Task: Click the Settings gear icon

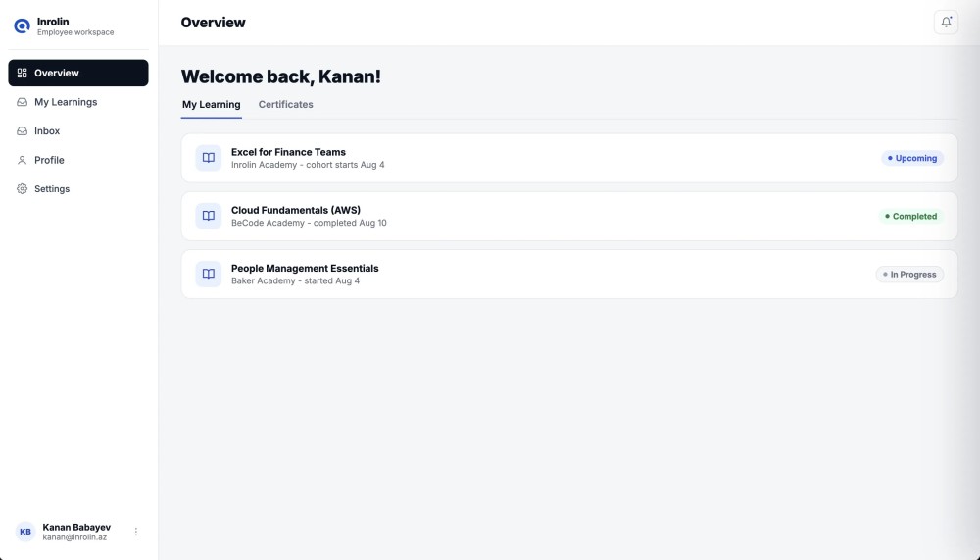Action: click(x=22, y=189)
